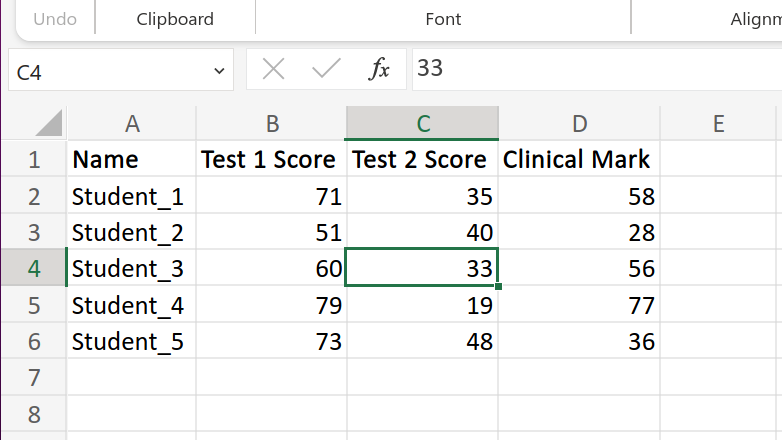Viewport: 782px width, 440px height.
Task: Click the formula bar showing 33
Action: (590, 69)
